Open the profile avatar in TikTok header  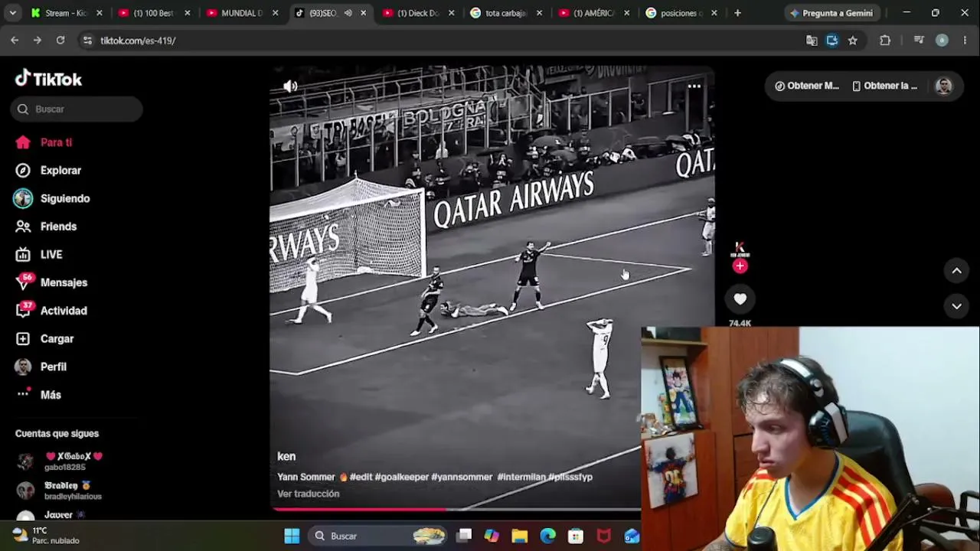coord(943,86)
